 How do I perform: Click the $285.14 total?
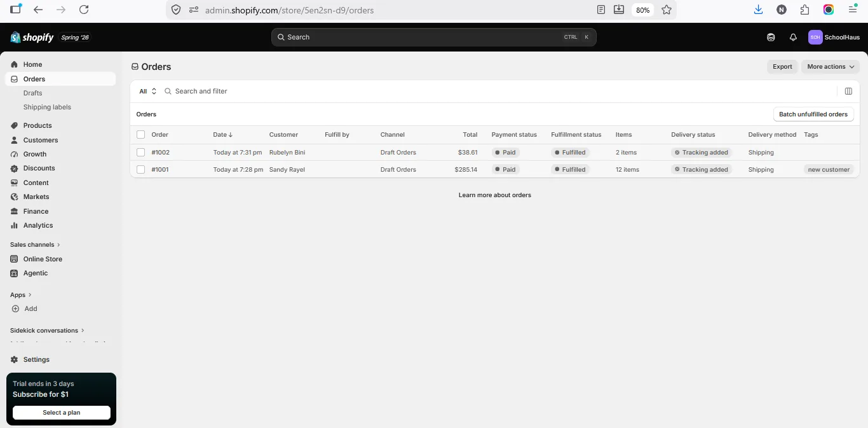coord(466,170)
